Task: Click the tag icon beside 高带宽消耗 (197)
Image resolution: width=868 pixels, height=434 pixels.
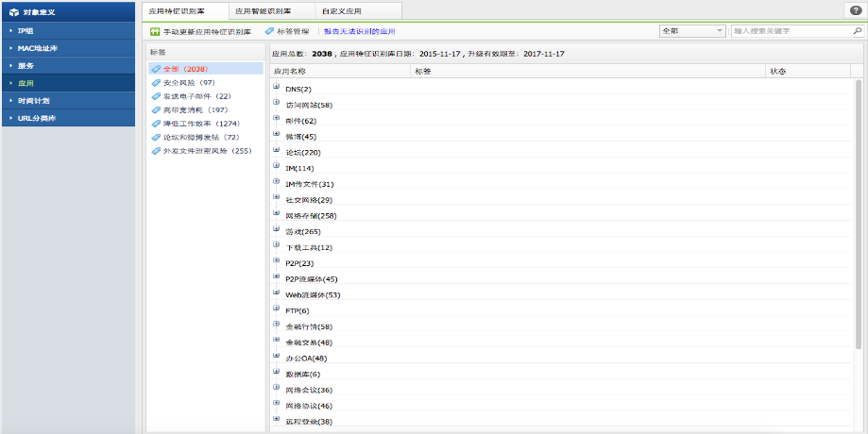Action: tap(156, 109)
